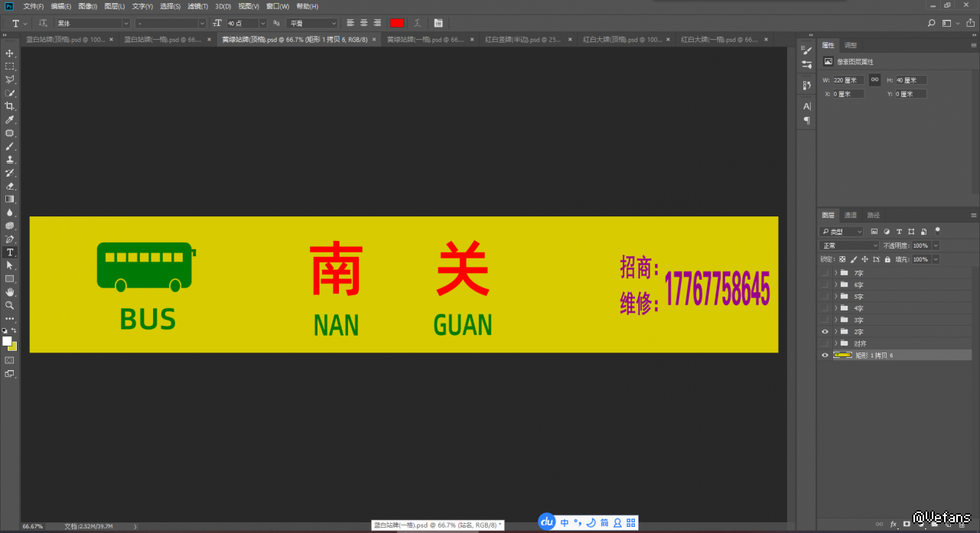The image size is (980, 533).
Task: Switch to the 路径 tab
Action: (874, 216)
